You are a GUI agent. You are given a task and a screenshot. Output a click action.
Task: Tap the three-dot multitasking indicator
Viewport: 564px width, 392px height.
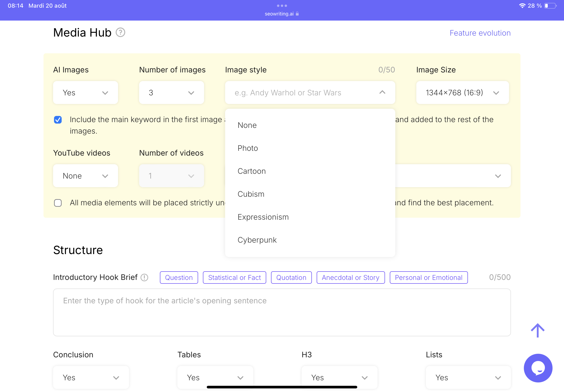[282, 6]
